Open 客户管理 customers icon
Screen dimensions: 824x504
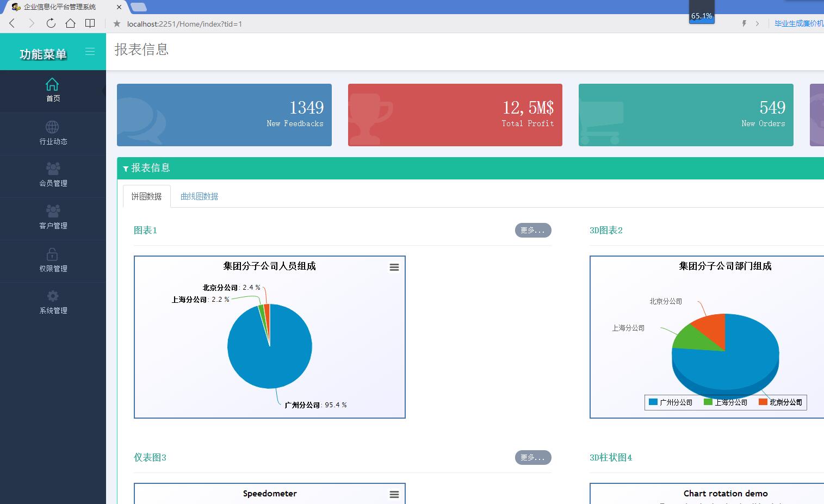[53, 211]
